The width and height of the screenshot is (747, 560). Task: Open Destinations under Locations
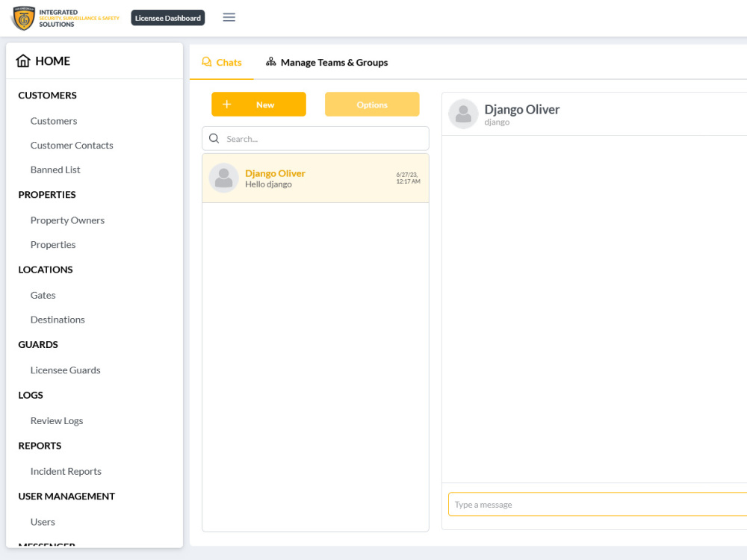point(58,320)
